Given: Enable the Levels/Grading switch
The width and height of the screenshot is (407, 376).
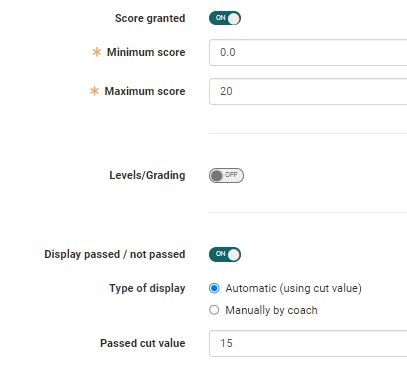Looking at the screenshot, I should pyautogui.click(x=226, y=176).
